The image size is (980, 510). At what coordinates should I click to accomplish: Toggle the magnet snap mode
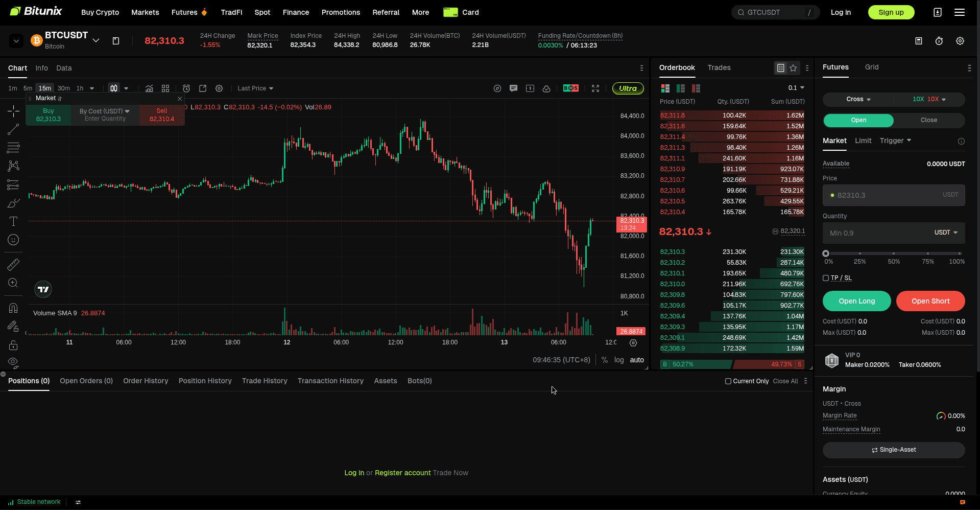coord(13,308)
